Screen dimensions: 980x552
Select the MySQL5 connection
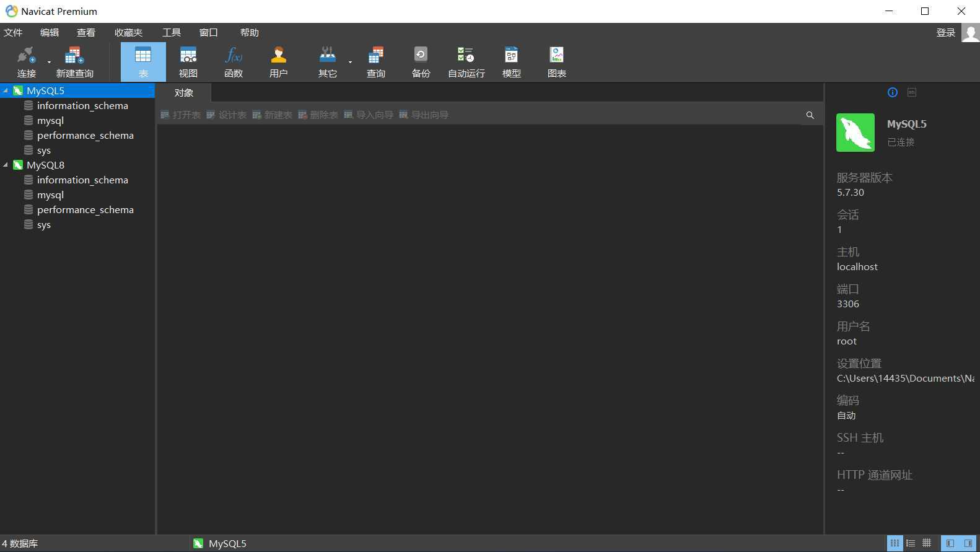coord(77,90)
